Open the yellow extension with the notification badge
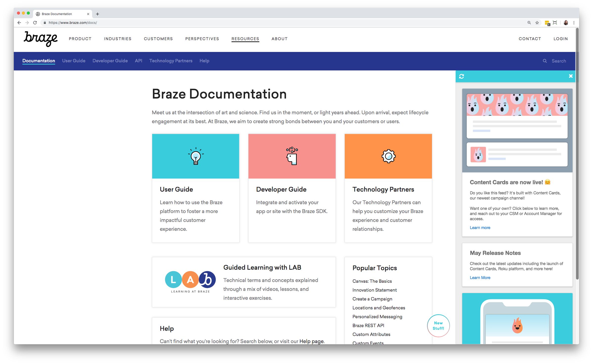 (546, 22)
